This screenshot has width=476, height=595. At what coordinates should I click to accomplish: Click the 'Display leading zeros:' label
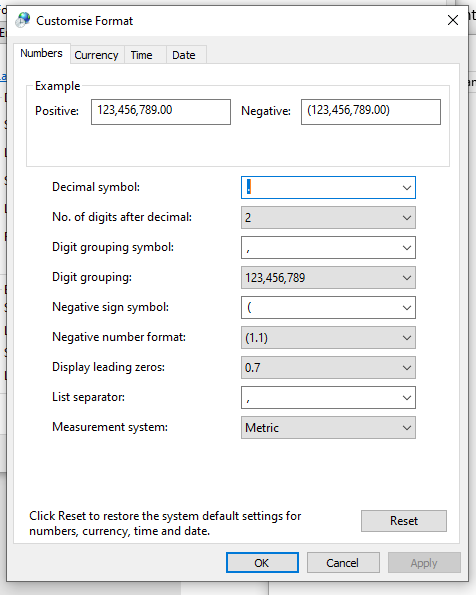109,367
